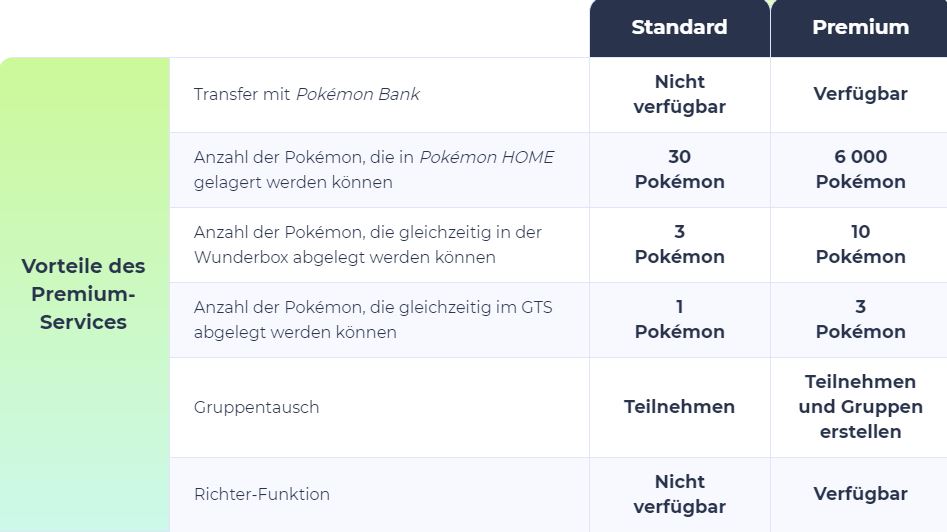
Task: Click the '1 Pokémon' Standard GTS cell
Action: coord(679,320)
